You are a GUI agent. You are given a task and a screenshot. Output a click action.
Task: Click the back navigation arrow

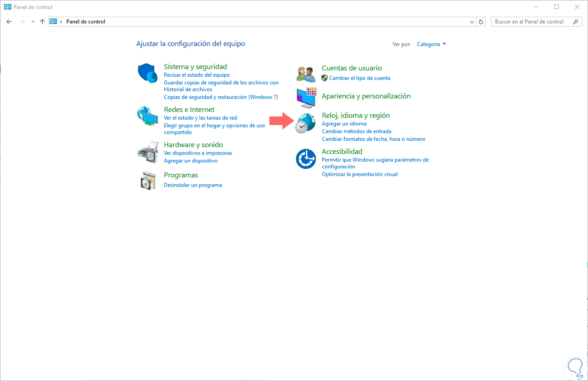pyautogui.click(x=9, y=22)
